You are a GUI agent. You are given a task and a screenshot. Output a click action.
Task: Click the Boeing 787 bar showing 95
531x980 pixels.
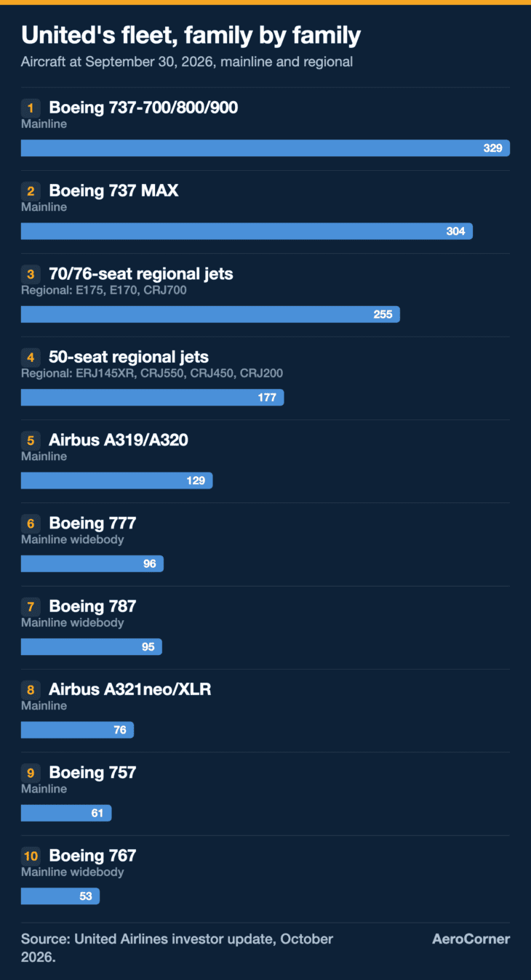[x=92, y=646]
